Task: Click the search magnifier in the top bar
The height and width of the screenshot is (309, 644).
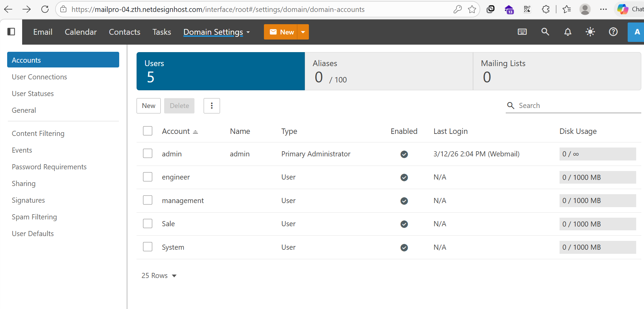Action: tap(545, 32)
